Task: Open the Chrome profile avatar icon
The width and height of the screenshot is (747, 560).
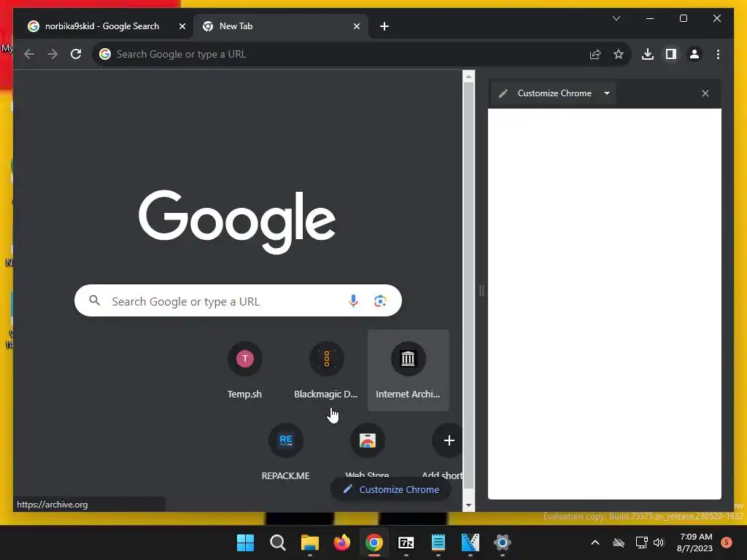Action: [x=694, y=54]
